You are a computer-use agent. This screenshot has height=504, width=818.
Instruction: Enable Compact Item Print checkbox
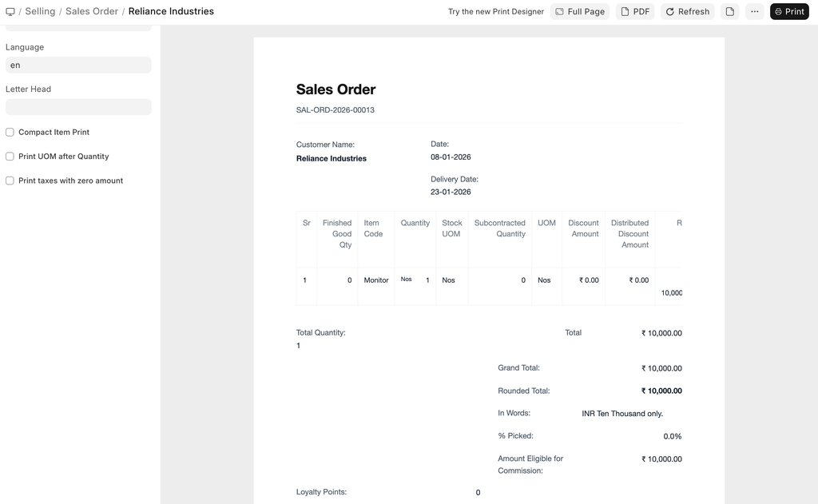tap(10, 133)
